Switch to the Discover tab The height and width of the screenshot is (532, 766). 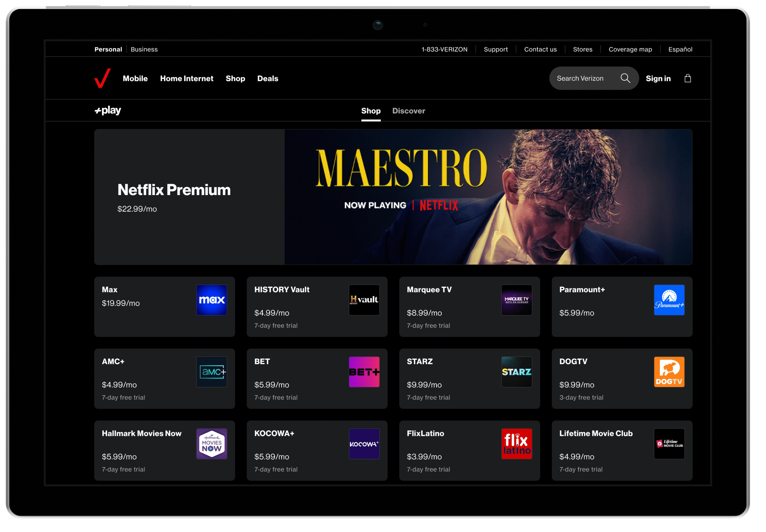point(408,111)
